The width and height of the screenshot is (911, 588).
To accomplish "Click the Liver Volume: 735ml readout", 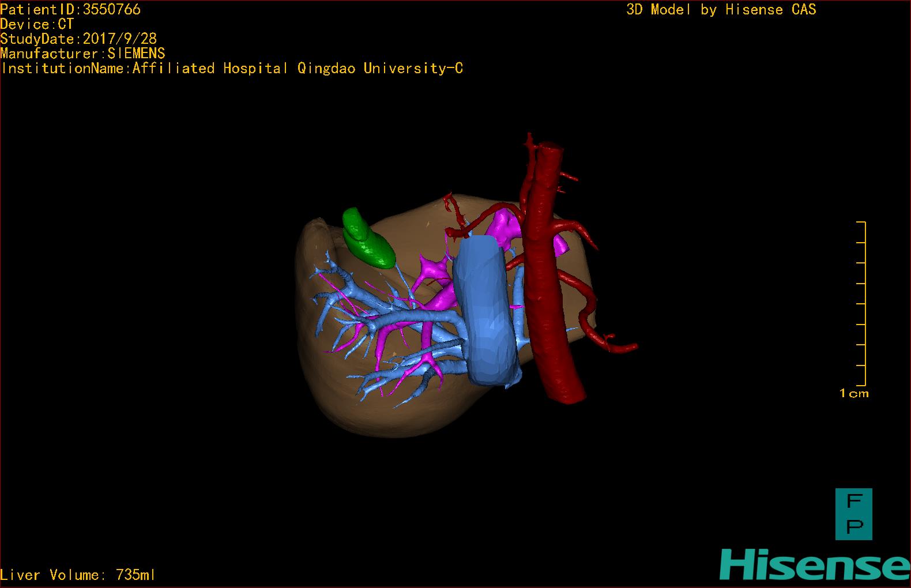I will tap(78, 575).
